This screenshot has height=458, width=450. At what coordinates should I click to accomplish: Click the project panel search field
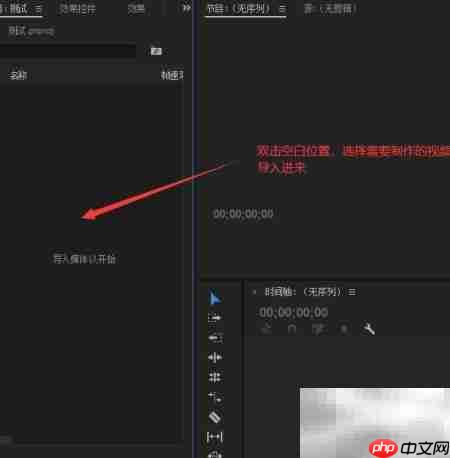(x=68, y=51)
